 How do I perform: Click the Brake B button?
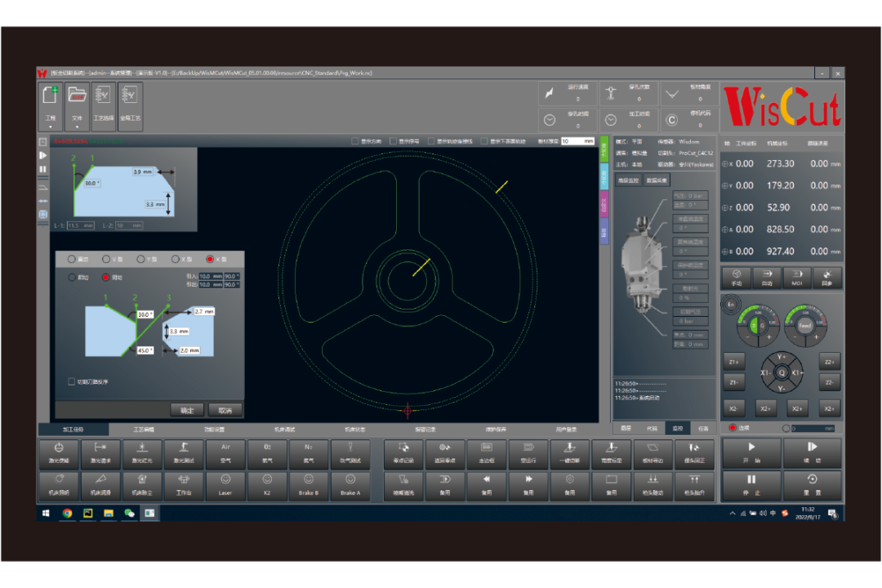309,486
